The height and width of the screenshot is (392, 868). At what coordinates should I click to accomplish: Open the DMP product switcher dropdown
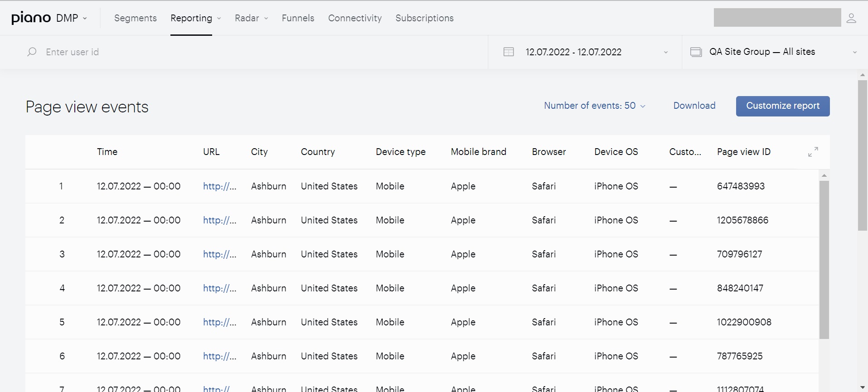click(x=72, y=18)
